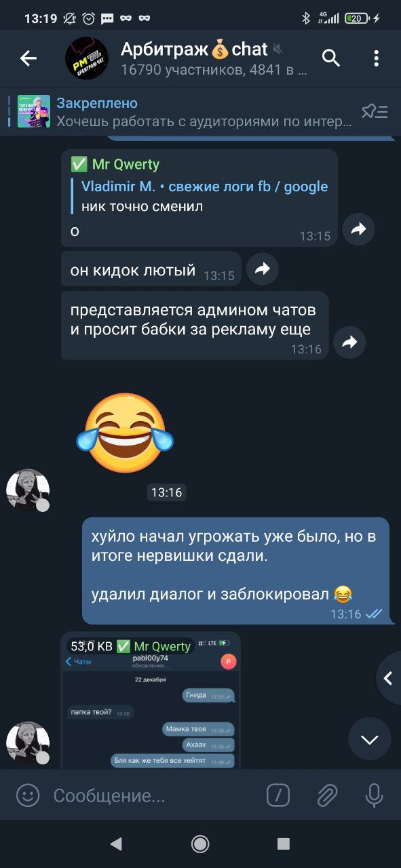The height and width of the screenshot is (868, 401).
Task: Record voice message with microphone icon
Action: [x=374, y=795]
